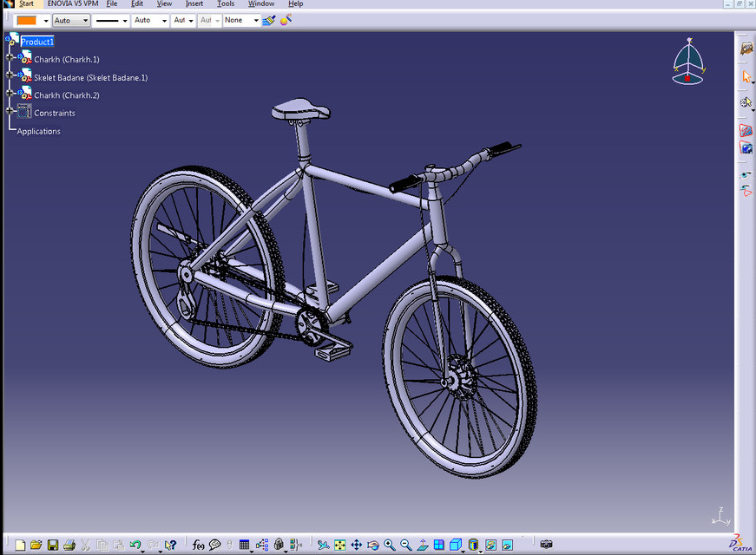This screenshot has height=555, width=756.
Task: Select Charkh (Charkh.2) in the tree
Action: (66, 95)
